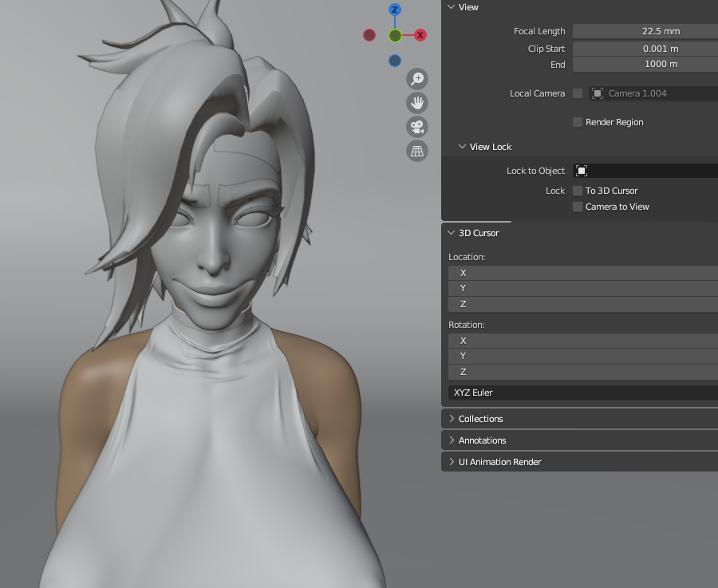Toggle camera view with camera icon
The height and width of the screenshot is (588, 718).
[417, 127]
